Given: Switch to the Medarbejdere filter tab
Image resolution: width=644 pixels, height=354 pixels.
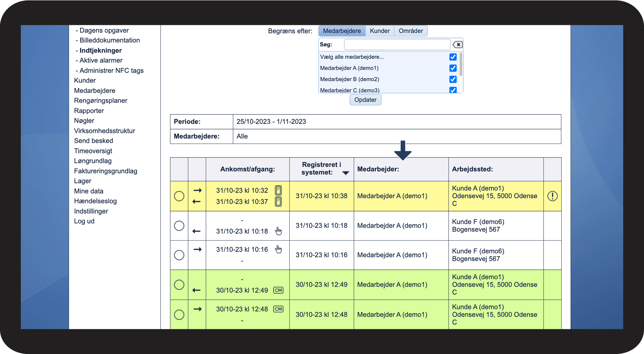Looking at the screenshot, I should (342, 31).
